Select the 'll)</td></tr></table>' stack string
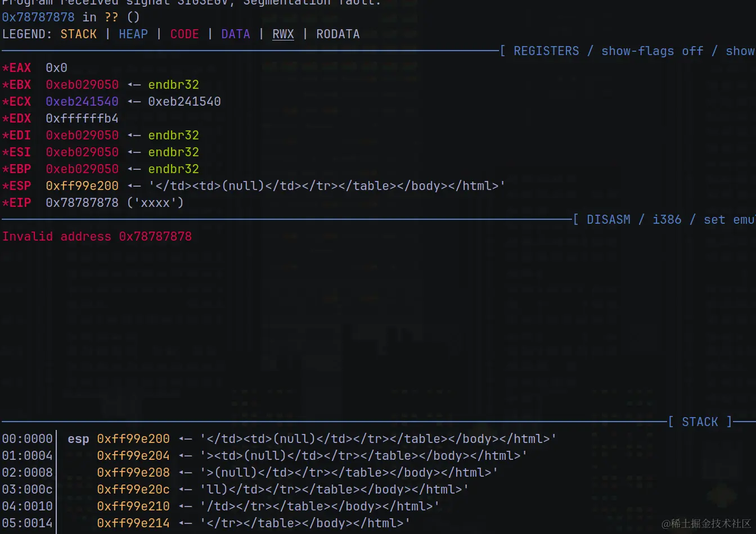Screen dimensions: 756x534 coord(334,490)
